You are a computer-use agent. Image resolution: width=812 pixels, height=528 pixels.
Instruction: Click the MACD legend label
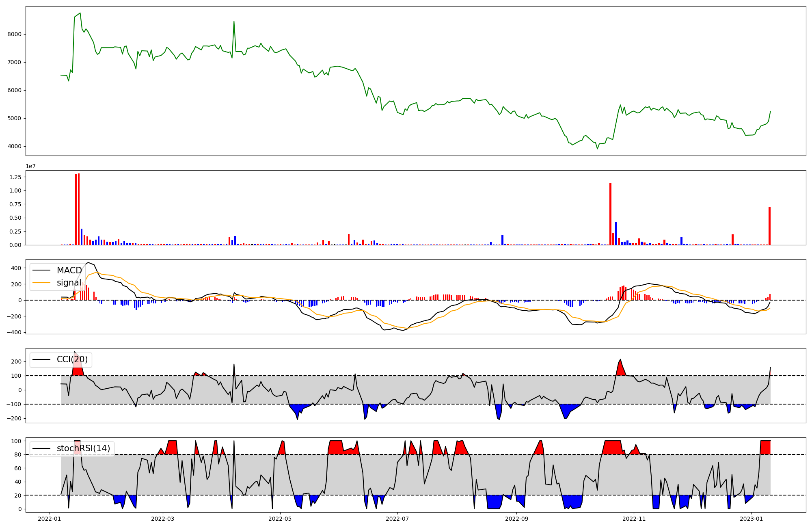[69, 270]
